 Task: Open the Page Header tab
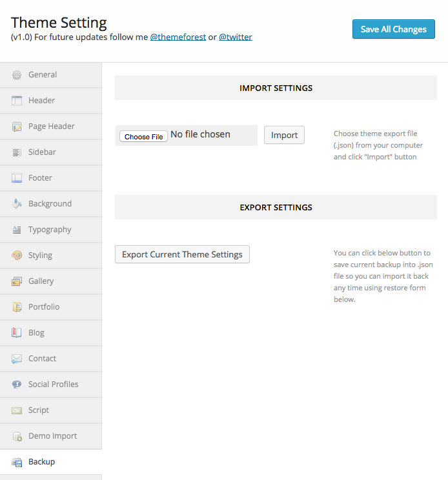coord(52,126)
